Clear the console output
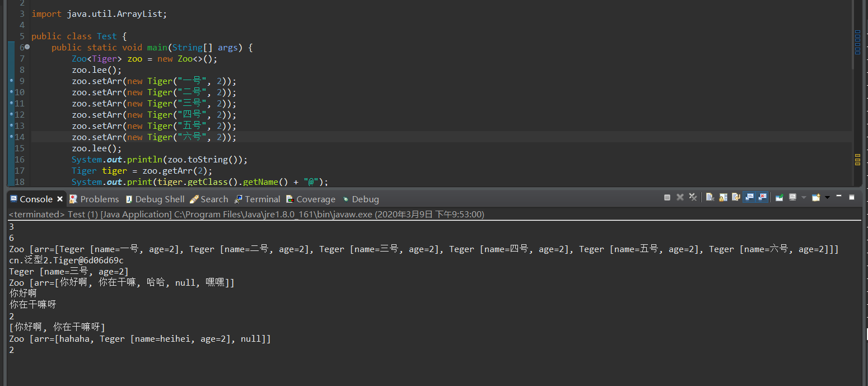 (710, 197)
